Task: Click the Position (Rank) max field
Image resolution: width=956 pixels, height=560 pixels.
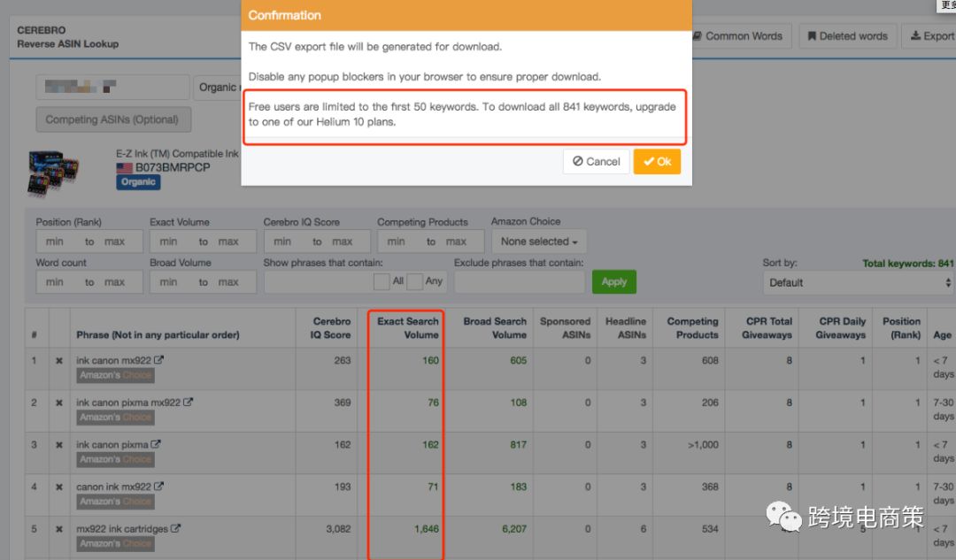Action: pyautogui.click(x=116, y=242)
